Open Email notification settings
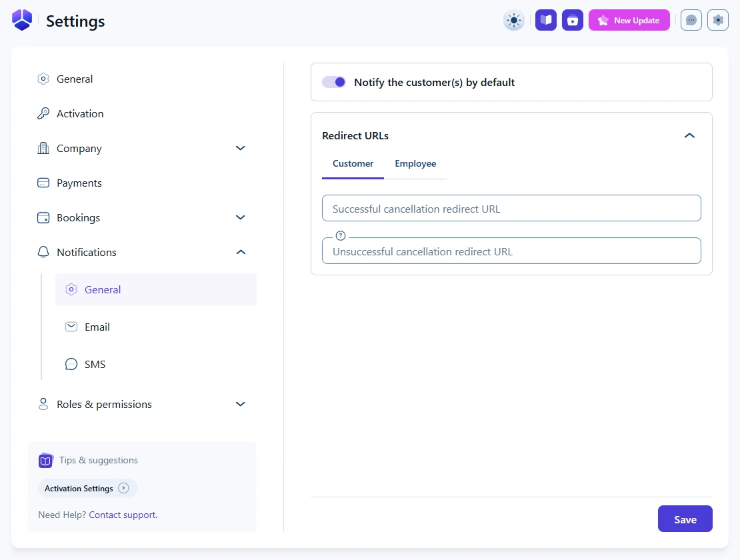The height and width of the screenshot is (560, 740). coord(97,327)
